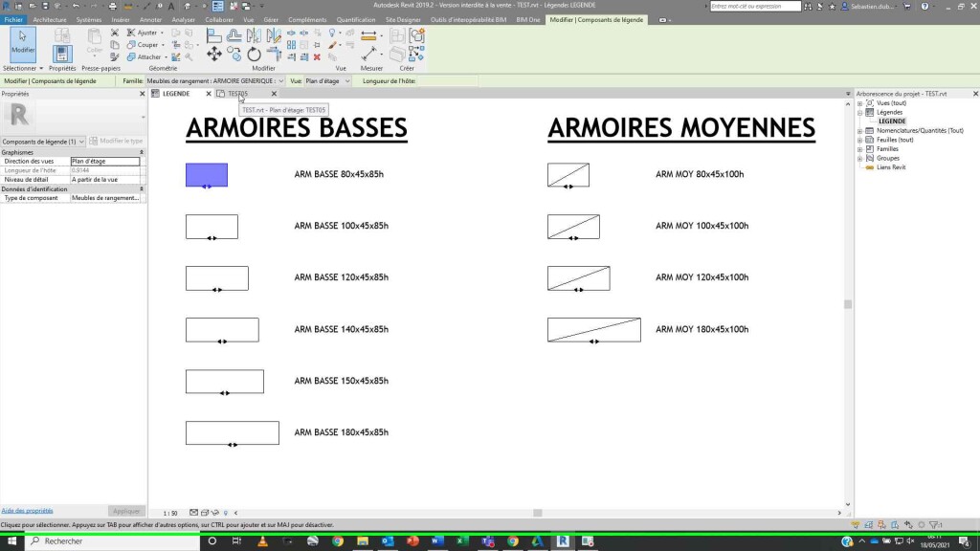This screenshot has height=551, width=980.
Task: Click the Split element icon
Action: (291, 33)
